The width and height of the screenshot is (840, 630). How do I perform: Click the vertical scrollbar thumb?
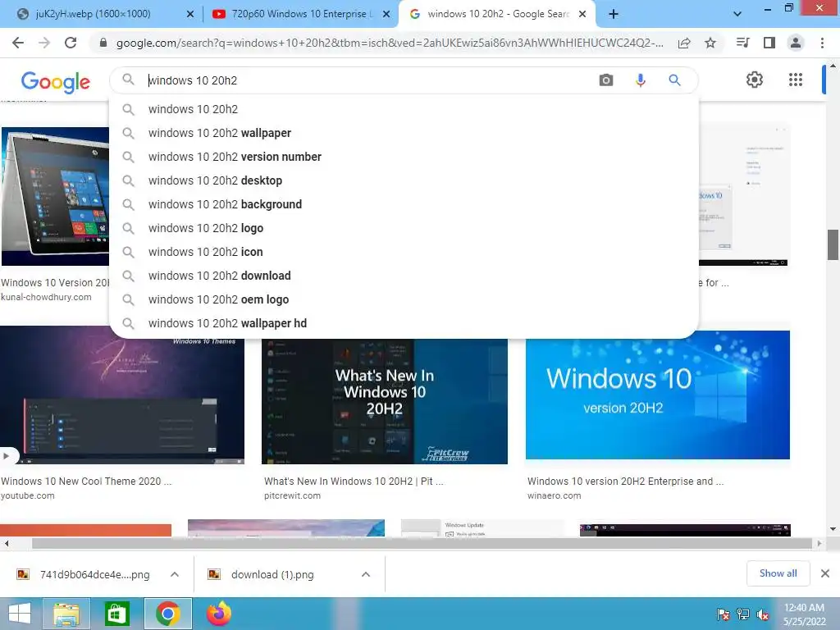[833, 244]
